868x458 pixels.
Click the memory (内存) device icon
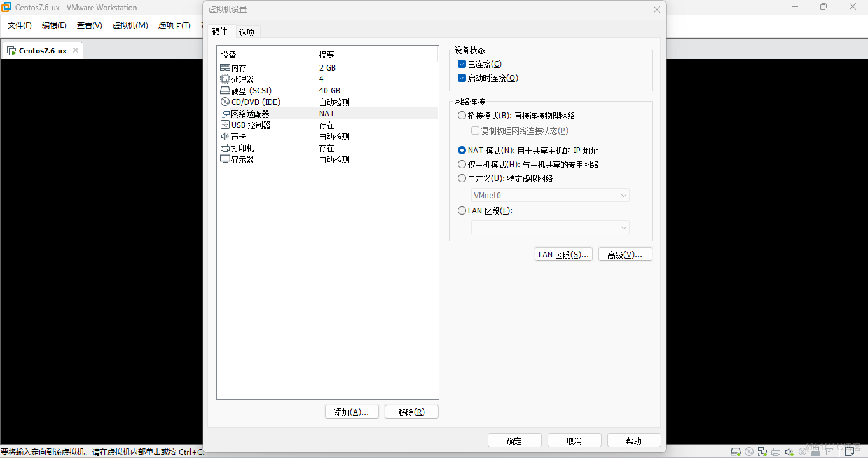click(225, 68)
